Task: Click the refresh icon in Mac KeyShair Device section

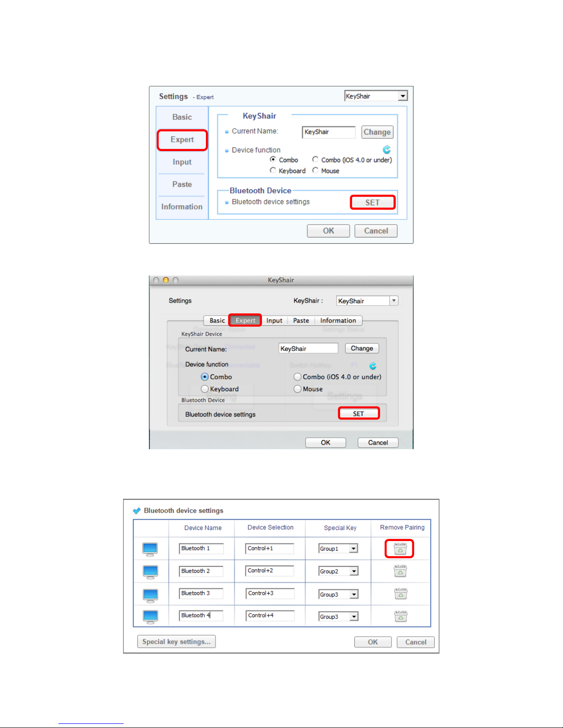Action: 373,366
